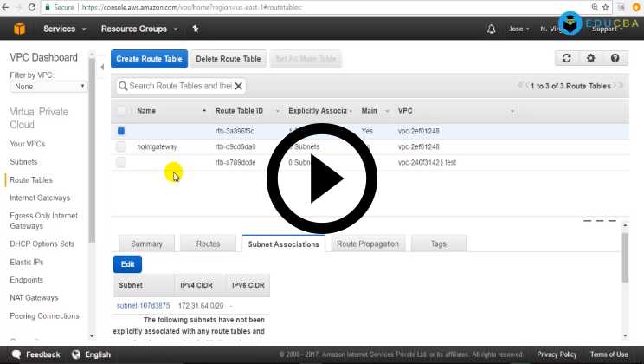Screen dimensions: 644x364
Task: Open the notifications bell
Action: pos(492,29)
